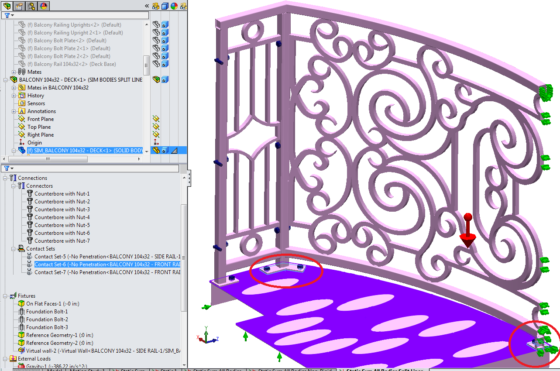Click transparency icon on SIM_BALCONY row

pyautogui.click(x=174, y=151)
